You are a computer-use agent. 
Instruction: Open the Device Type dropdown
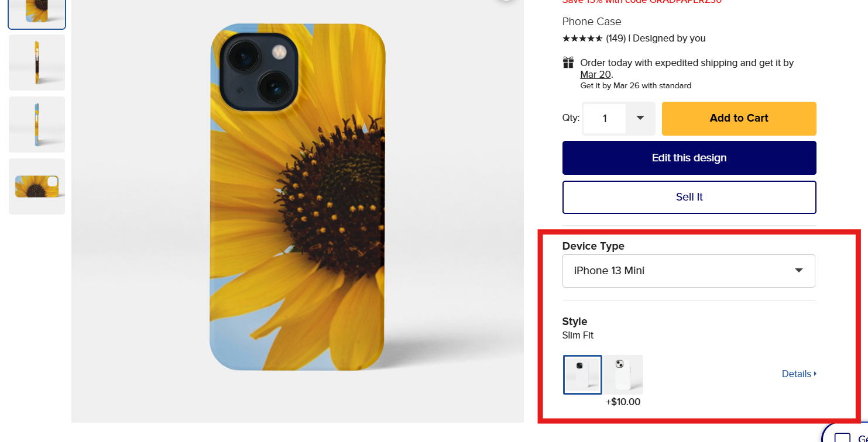point(688,271)
